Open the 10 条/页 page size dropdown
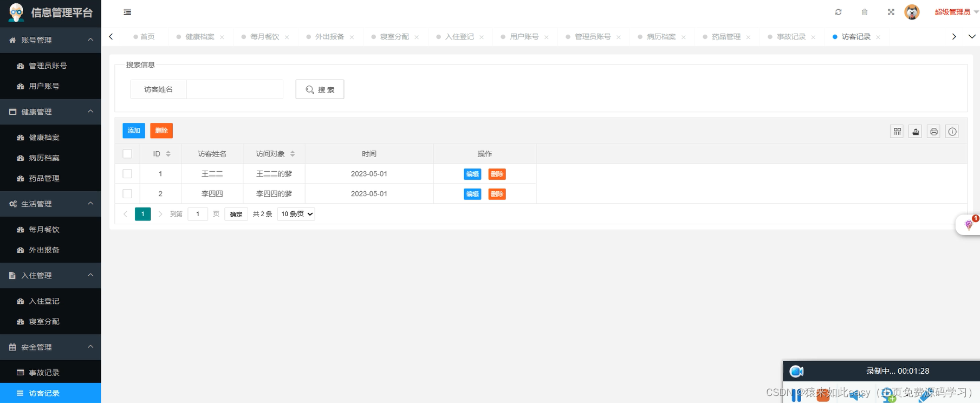The image size is (980, 403). [x=296, y=214]
